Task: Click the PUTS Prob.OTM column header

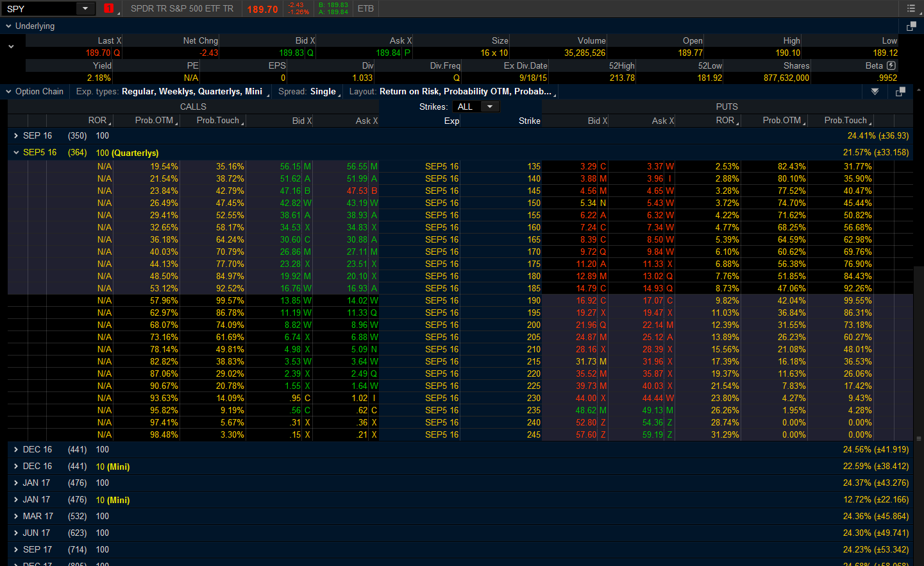Action: point(783,121)
